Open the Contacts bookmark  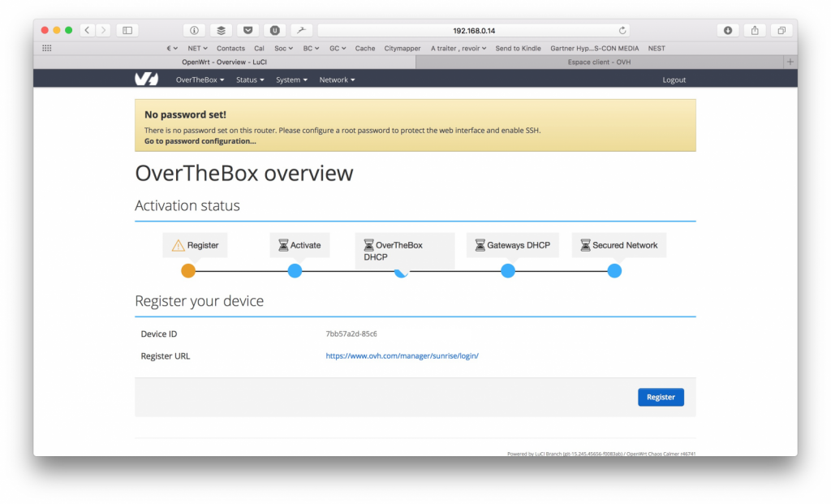pyautogui.click(x=230, y=48)
